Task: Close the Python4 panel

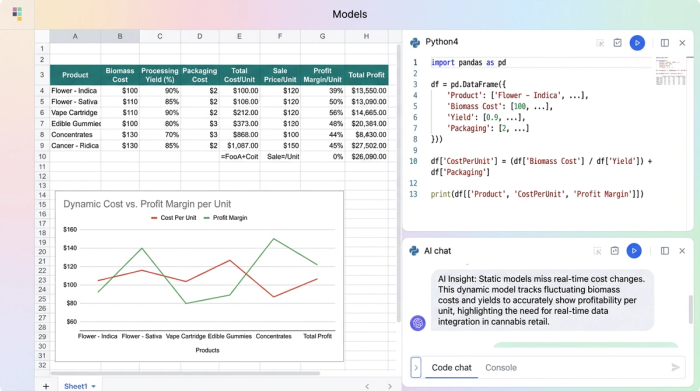Action: [682, 43]
